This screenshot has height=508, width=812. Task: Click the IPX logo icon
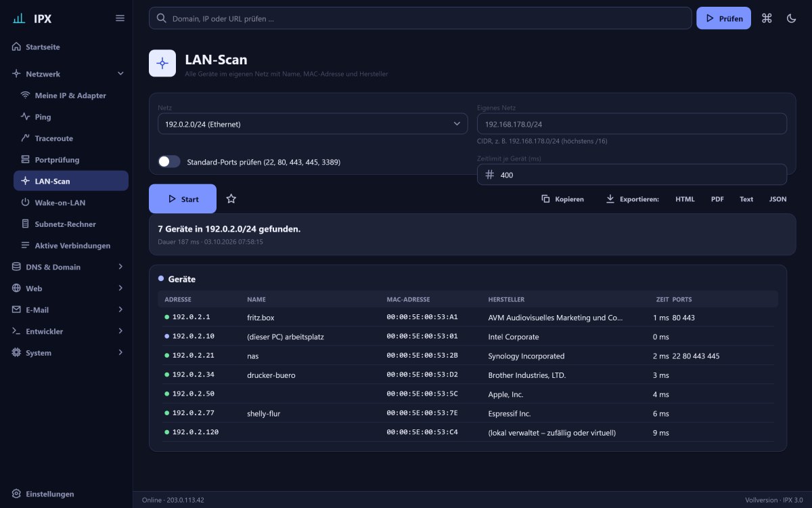pyautogui.click(x=20, y=18)
